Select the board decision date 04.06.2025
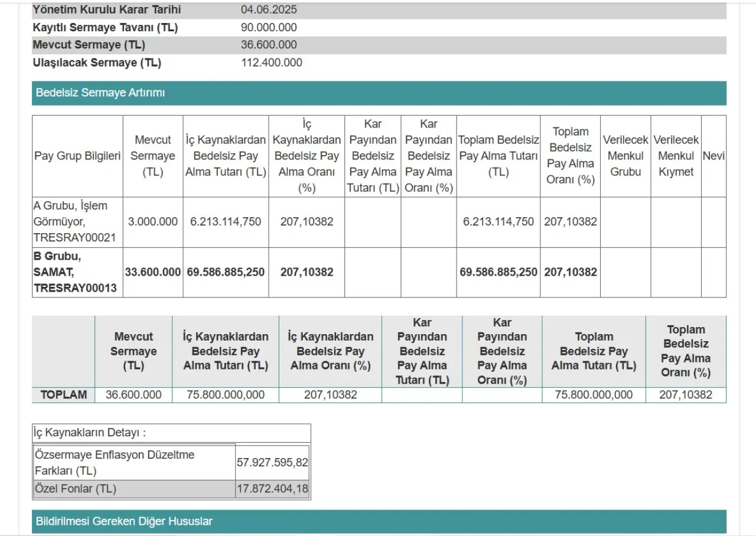This screenshot has height=536, width=756. pyautogui.click(x=269, y=10)
